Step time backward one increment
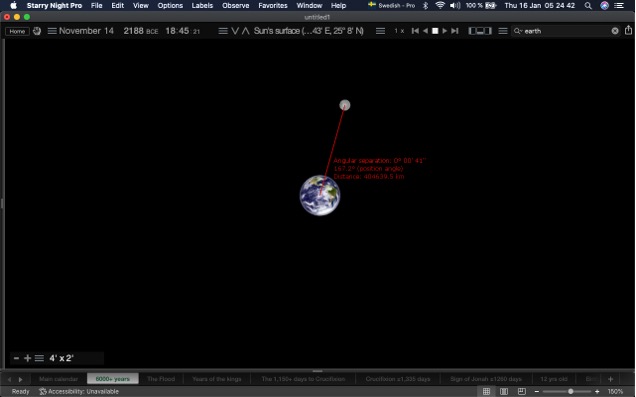The image size is (636, 397). [415, 31]
